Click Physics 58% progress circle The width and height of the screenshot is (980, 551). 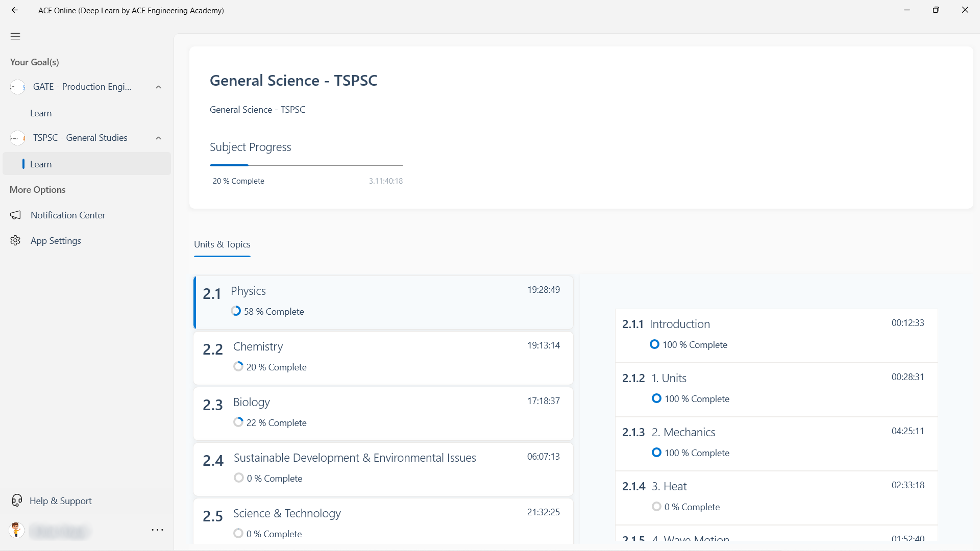[236, 311]
